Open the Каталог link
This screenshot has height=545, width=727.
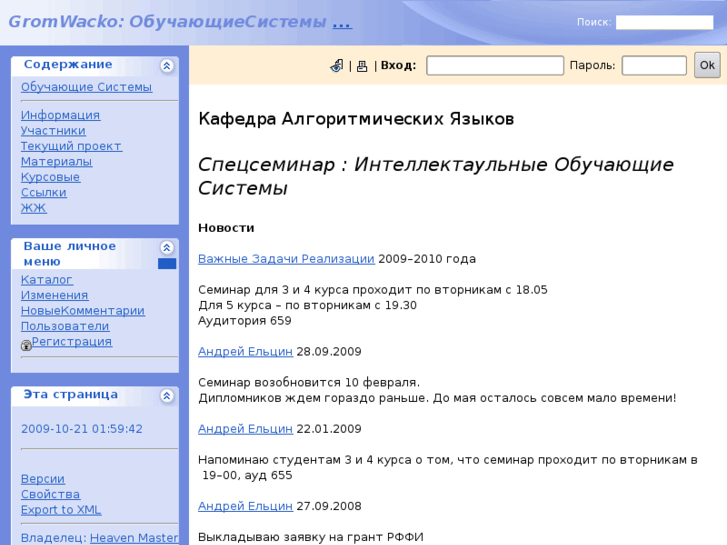coord(47,280)
